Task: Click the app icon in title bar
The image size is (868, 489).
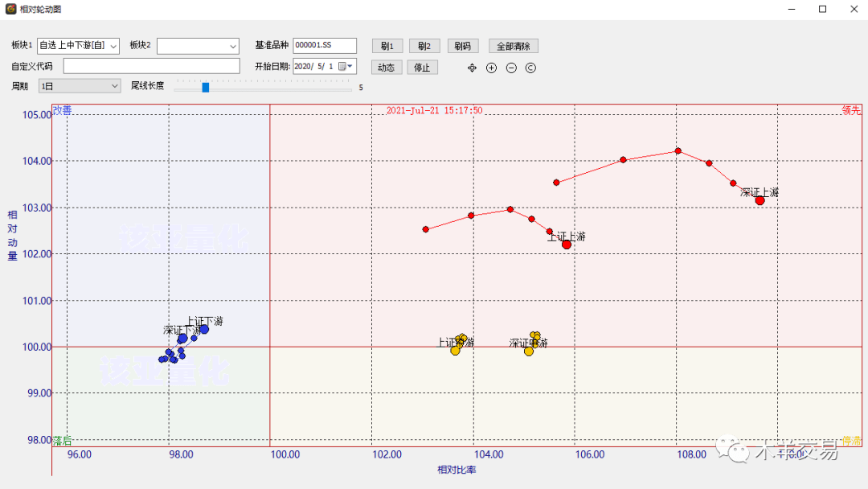Action: [11, 9]
